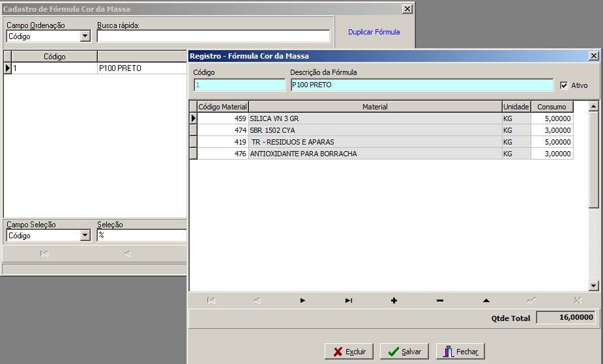Click row selector of ANTIOXIDANTE PARA BORRACHA row
The image size is (603, 364).
pyautogui.click(x=194, y=154)
